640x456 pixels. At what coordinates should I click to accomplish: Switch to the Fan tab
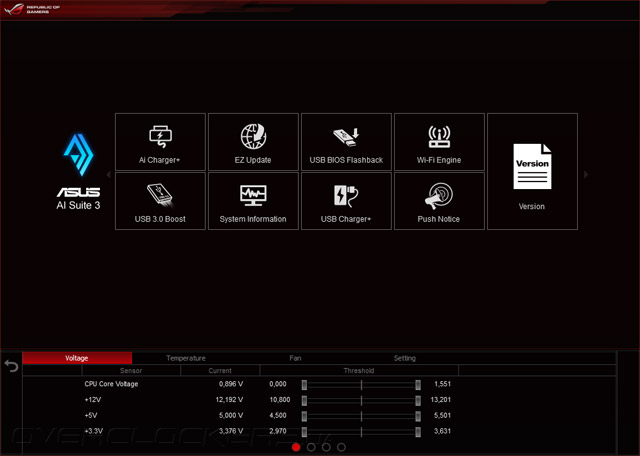coord(295,358)
